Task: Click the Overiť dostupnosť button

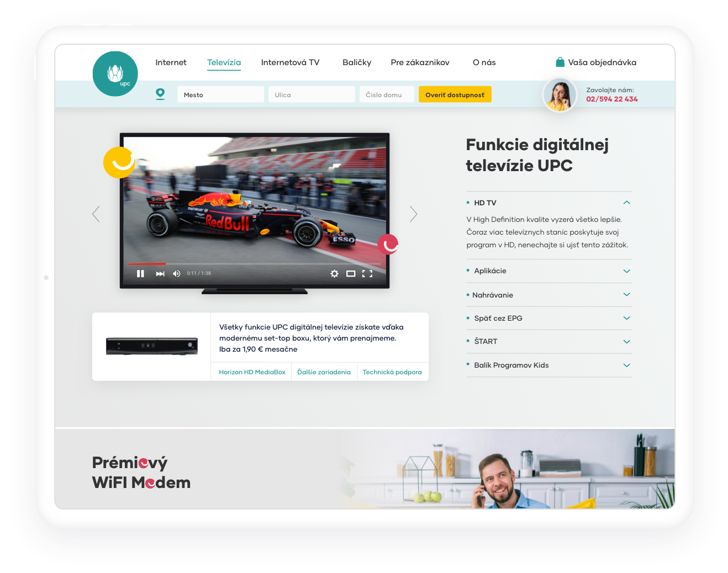Action: (x=455, y=94)
